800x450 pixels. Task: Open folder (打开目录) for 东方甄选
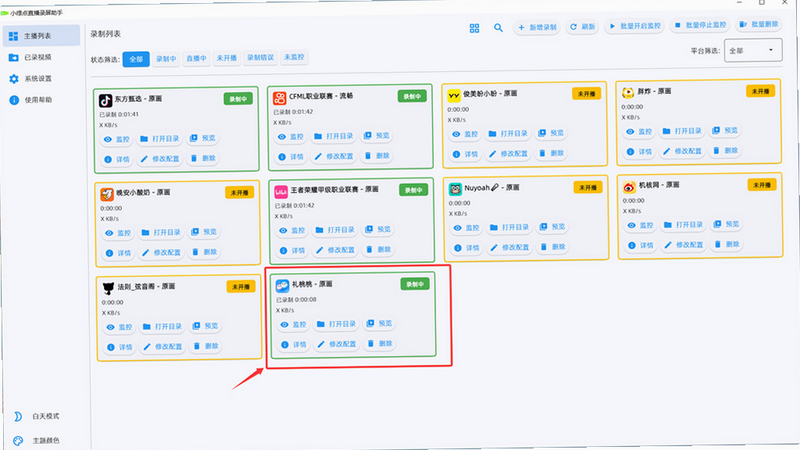(160, 139)
